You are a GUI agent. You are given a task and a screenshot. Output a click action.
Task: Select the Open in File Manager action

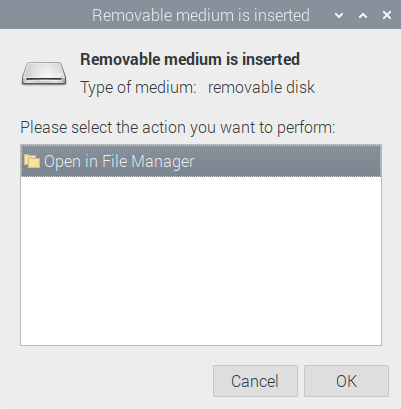201,161
